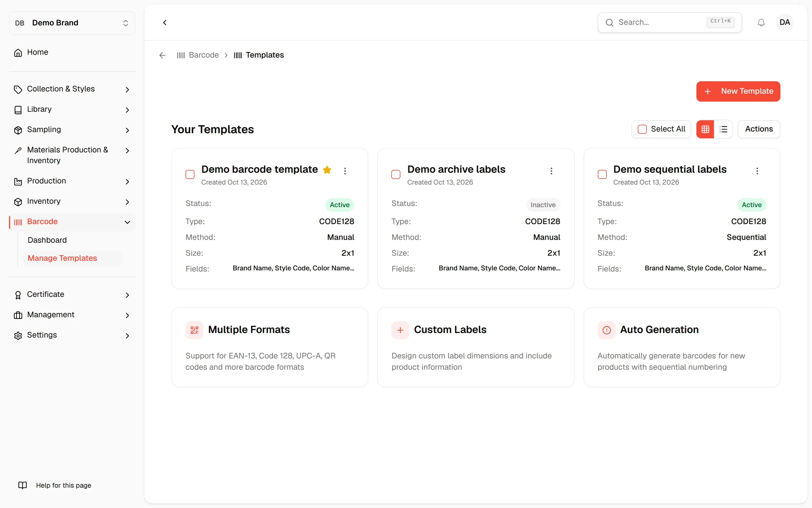The width and height of the screenshot is (812, 508).
Task: Open options menu for Demo barcode template
Action: (x=345, y=171)
